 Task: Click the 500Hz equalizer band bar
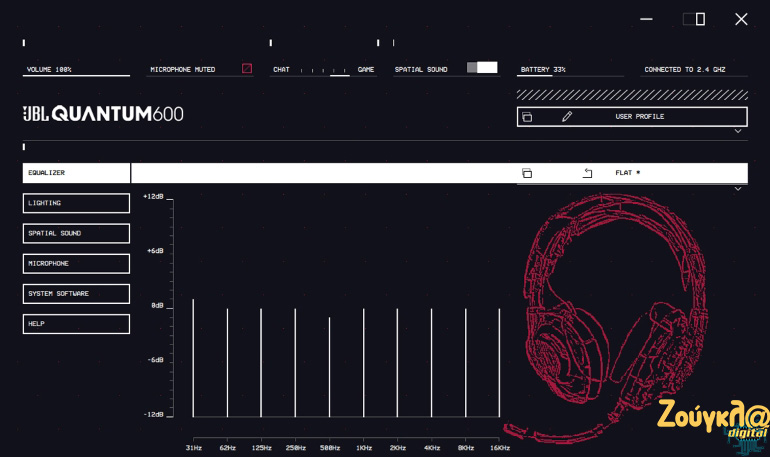coord(329,365)
